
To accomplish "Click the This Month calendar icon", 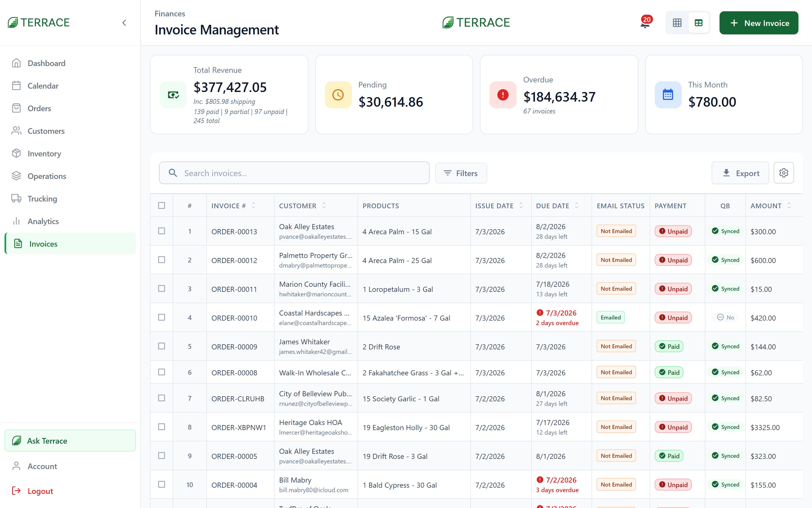I will pos(668,95).
